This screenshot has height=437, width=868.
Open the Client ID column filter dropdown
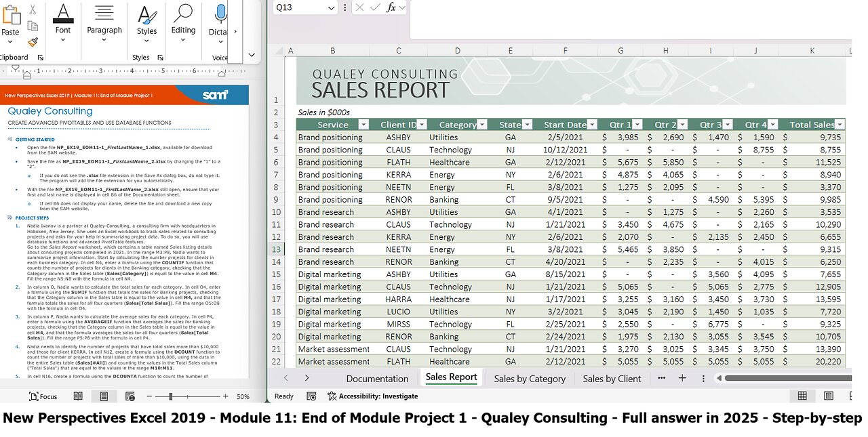(422, 125)
